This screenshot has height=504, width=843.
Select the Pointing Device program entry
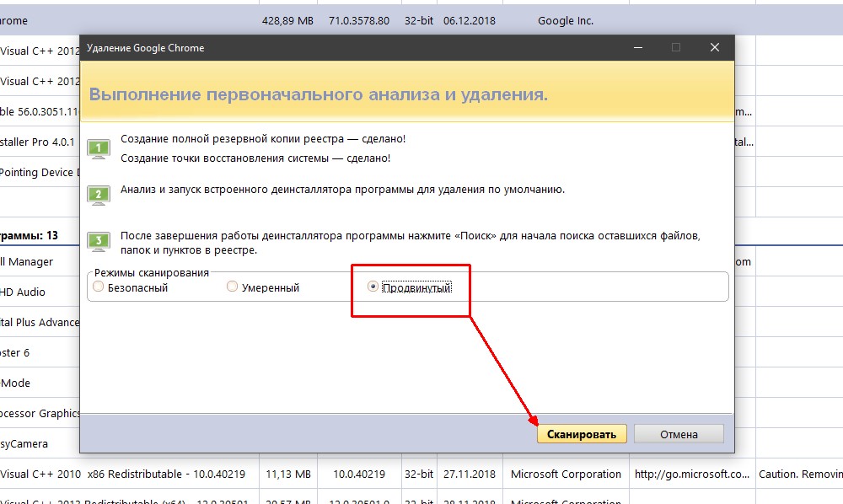point(38,172)
